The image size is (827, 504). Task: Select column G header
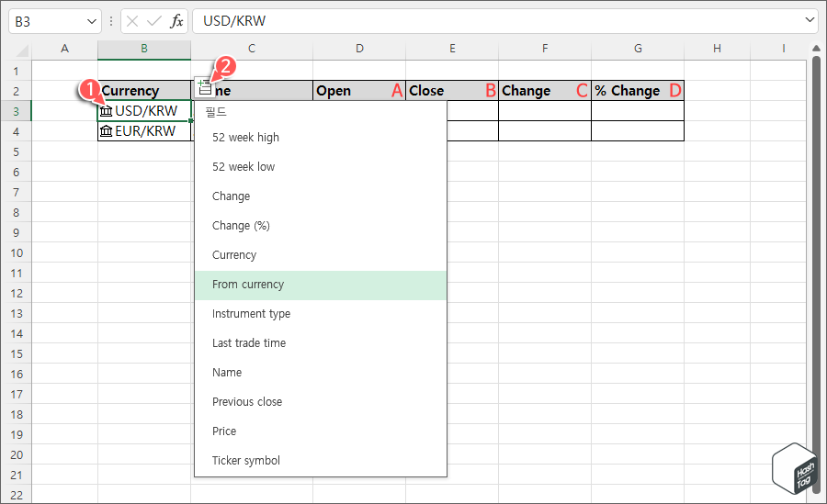[x=638, y=49]
